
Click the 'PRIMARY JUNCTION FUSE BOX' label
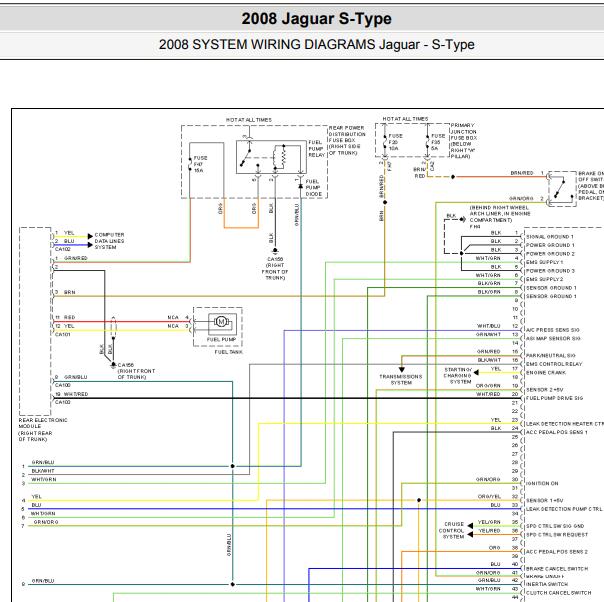(x=463, y=141)
